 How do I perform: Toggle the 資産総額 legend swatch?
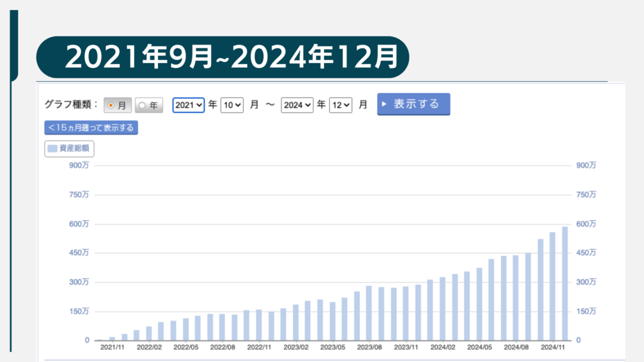pos(69,149)
